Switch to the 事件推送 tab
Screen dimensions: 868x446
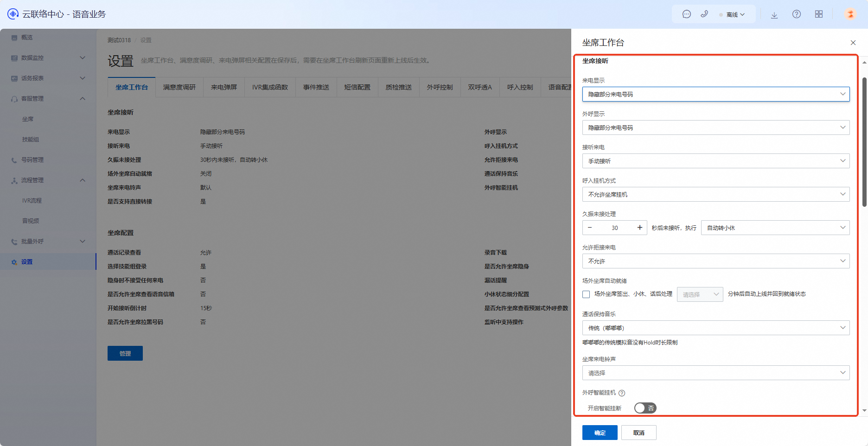(x=316, y=87)
